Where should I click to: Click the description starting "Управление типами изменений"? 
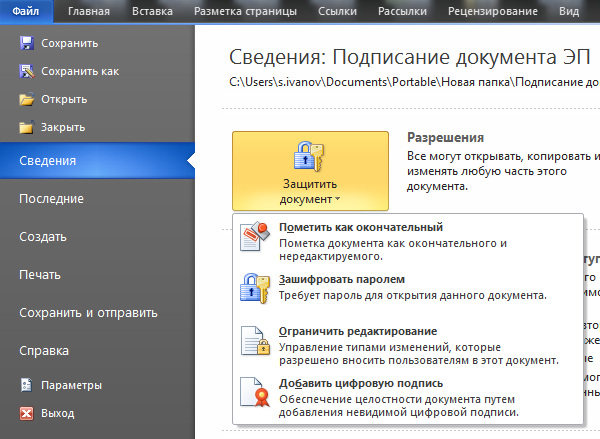tap(419, 354)
